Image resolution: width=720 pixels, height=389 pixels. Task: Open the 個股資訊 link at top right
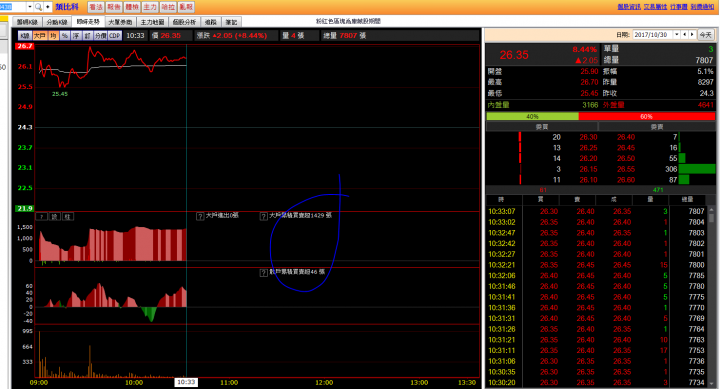[629, 7]
